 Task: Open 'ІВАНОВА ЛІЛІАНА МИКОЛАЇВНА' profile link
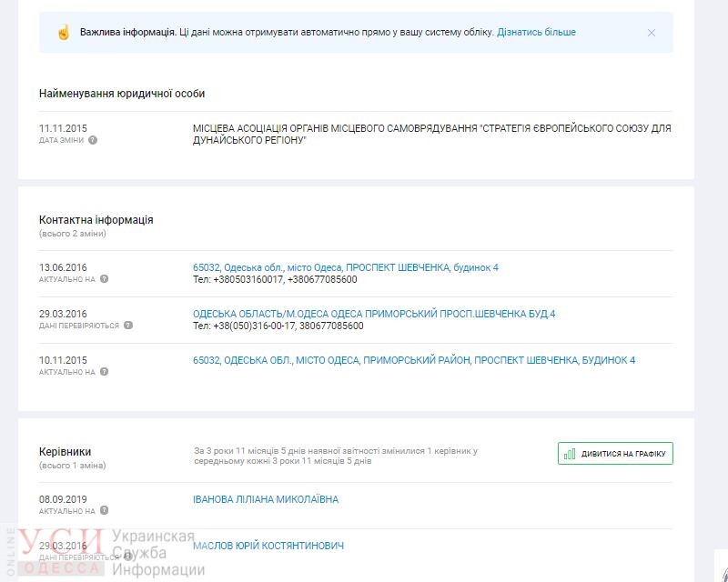(266, 499)
